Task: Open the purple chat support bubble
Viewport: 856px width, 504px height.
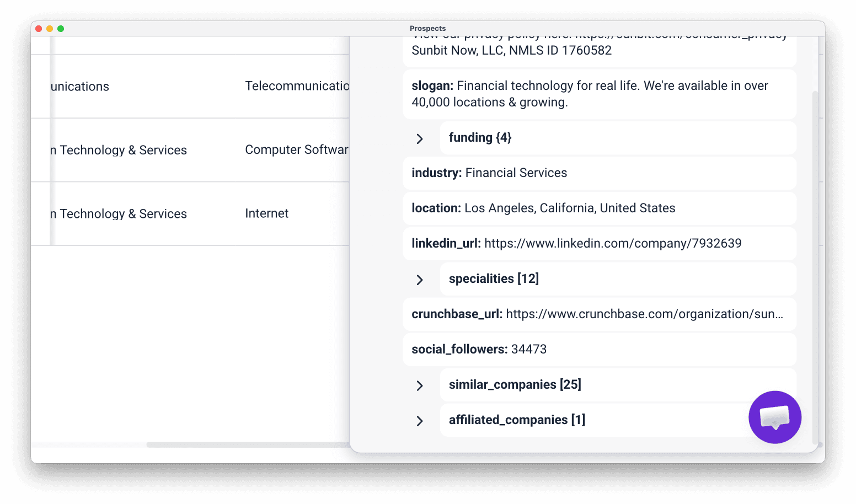Action: point(774,417)
